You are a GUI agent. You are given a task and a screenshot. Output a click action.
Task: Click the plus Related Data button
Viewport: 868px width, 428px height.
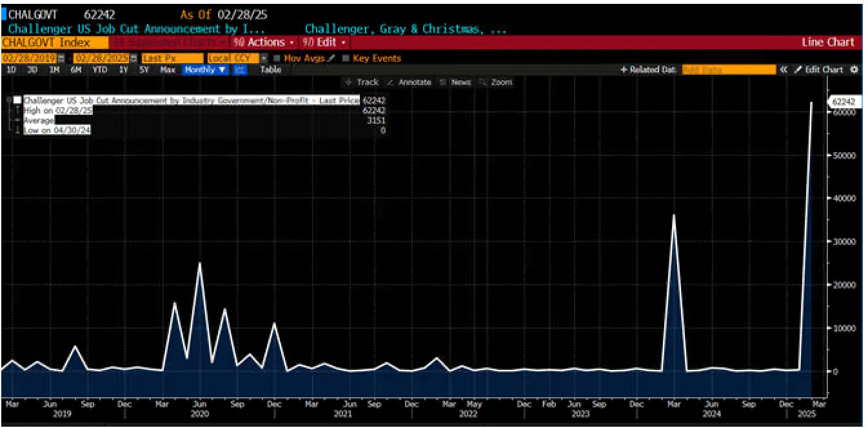(649, 70)
